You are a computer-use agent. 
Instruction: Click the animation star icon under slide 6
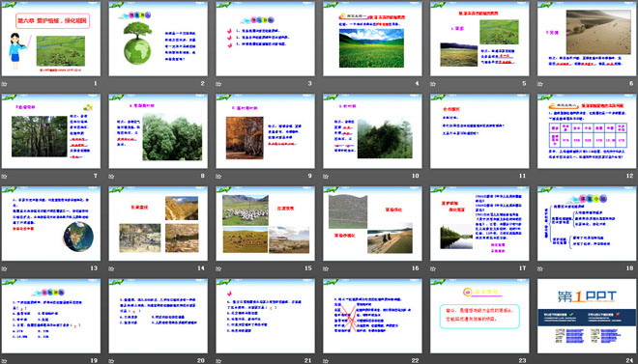tap(540, 84)
